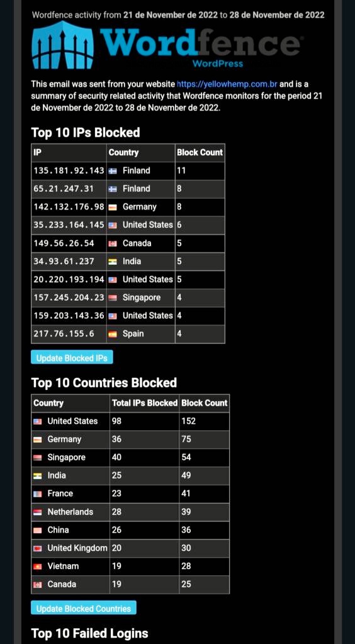The image size is (355, 644).
Task: Click the Singapore flag beside 157.245.204.23
Action: coord(113,297)
